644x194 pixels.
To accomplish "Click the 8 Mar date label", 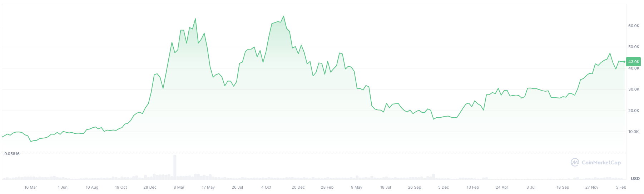I will tap(179, 187).
